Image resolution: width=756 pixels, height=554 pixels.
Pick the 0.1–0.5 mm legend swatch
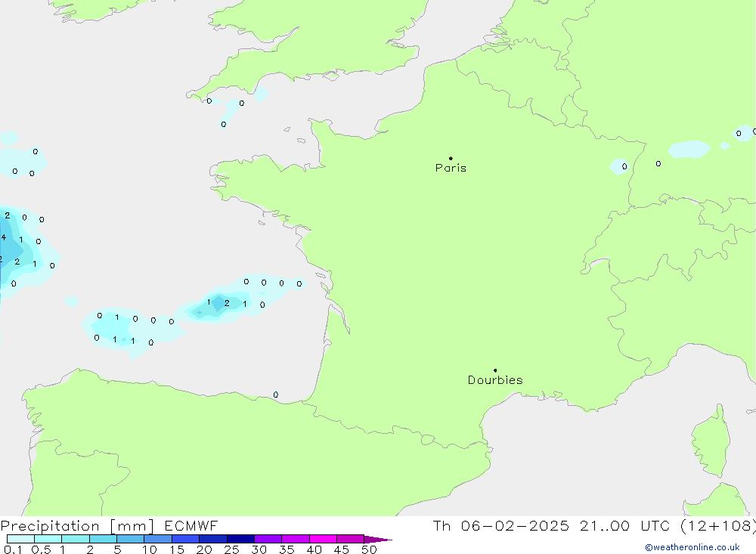20,539
